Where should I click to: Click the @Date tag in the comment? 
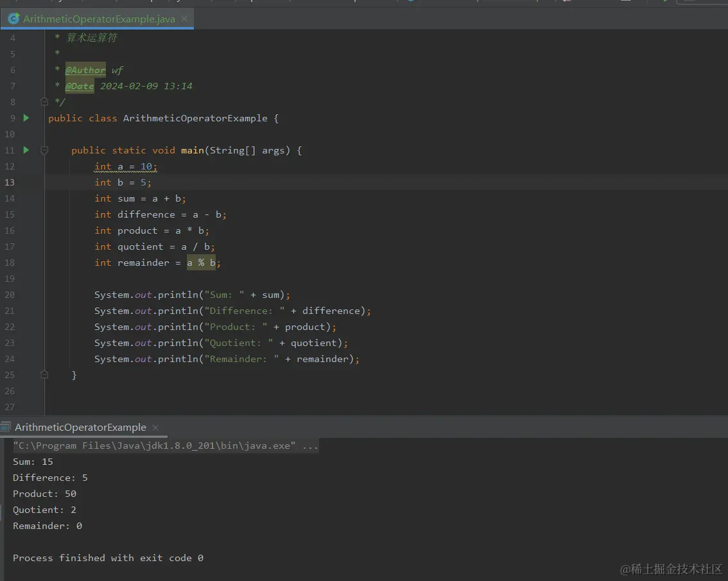[80, 86]
